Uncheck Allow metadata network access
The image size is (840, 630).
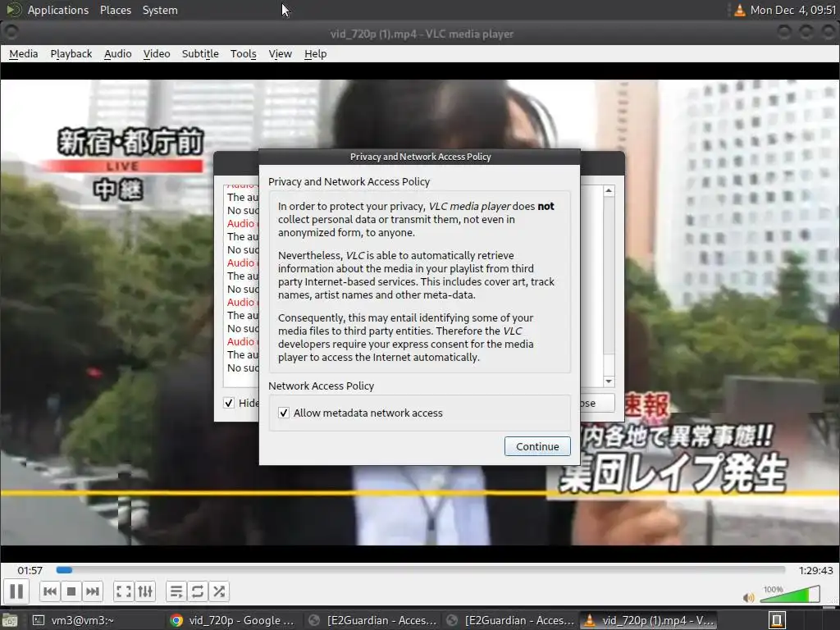[x=284, y=413]
